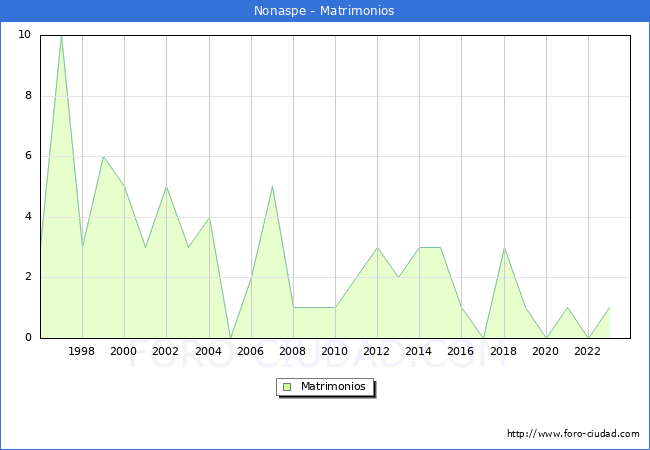The image size is (650, 450).
Task: Click the x-axis label 2014
Action: pyautogui.click(x=419, y=351)
